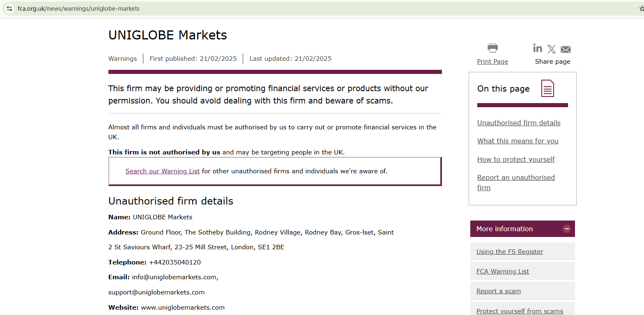Share the page on X (Twitter)
The height and width of the screenshot is (315, 644).
click(552, 49)
